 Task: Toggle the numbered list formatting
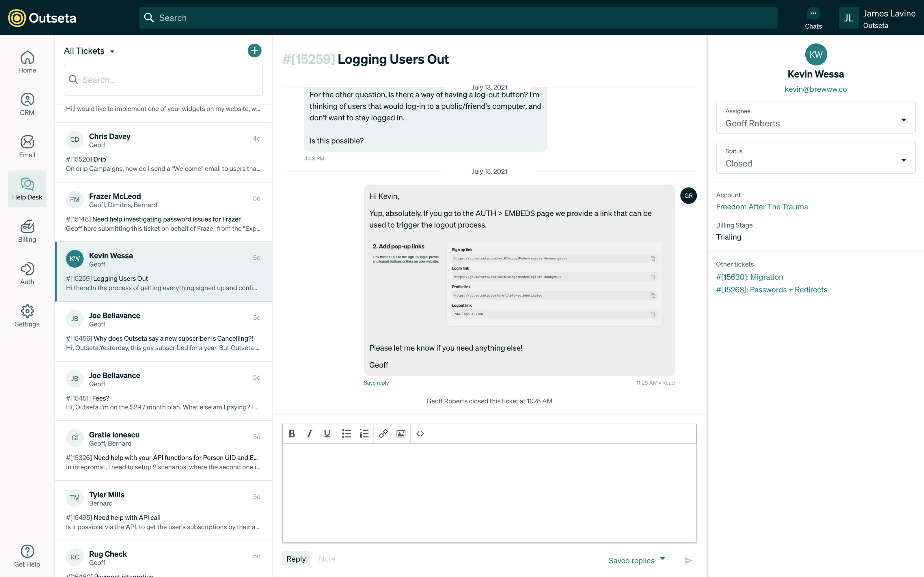pyautogui.click(x=364, y=434)
